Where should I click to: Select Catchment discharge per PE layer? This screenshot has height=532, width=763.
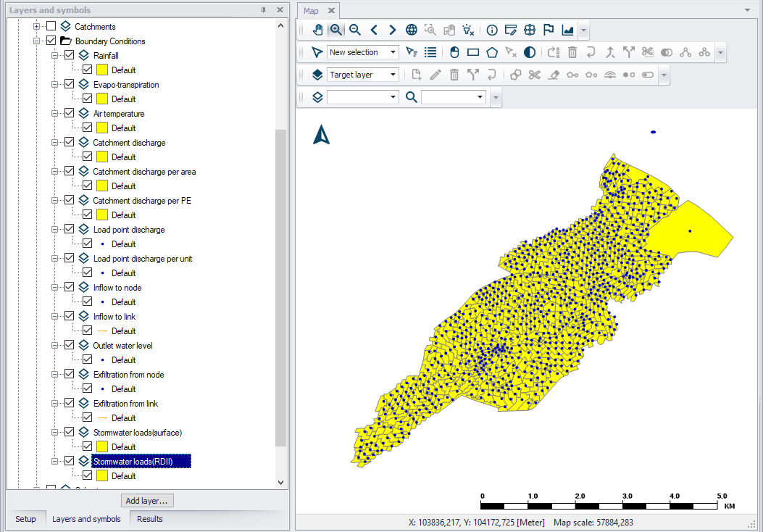click(x=142, y=201)
